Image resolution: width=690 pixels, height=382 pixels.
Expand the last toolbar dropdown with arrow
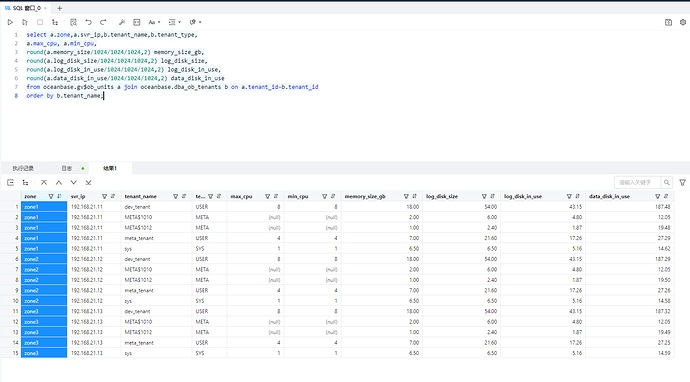click(x=195, y=22)
